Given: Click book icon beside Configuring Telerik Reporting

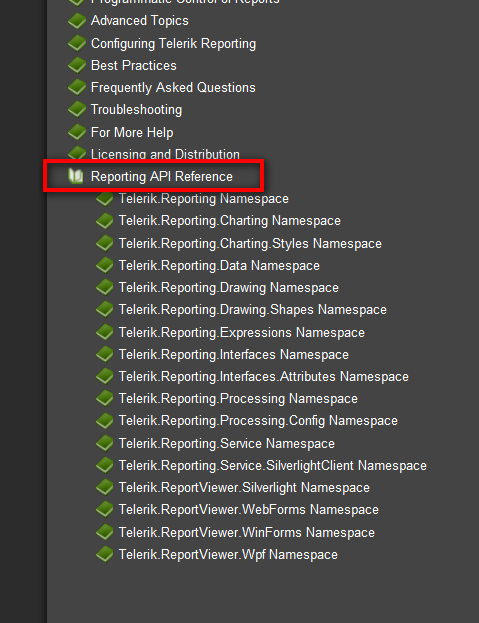Looking at the screenshot, I should pyautogui.click(x=77, y=43).
